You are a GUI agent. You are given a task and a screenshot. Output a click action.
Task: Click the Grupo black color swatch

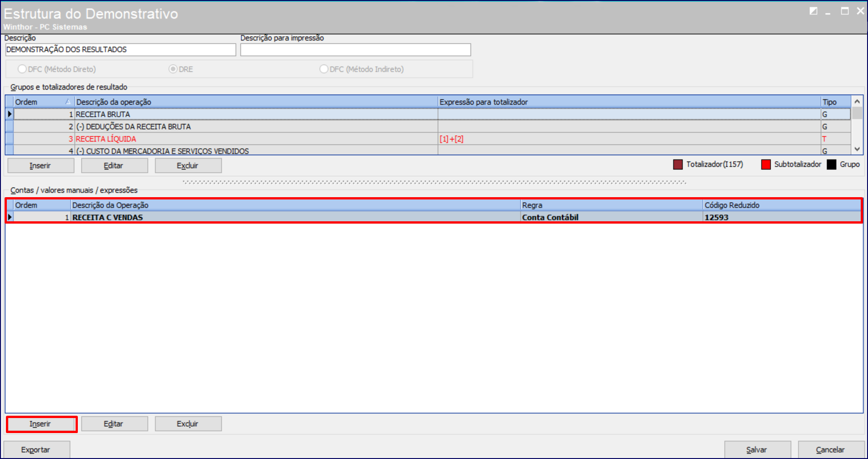point(831,164)
